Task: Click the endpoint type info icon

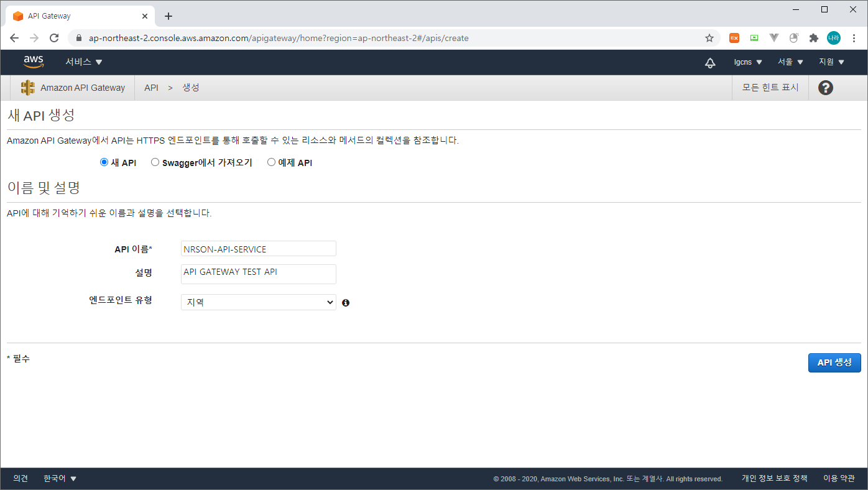Action: pos(346,303)
